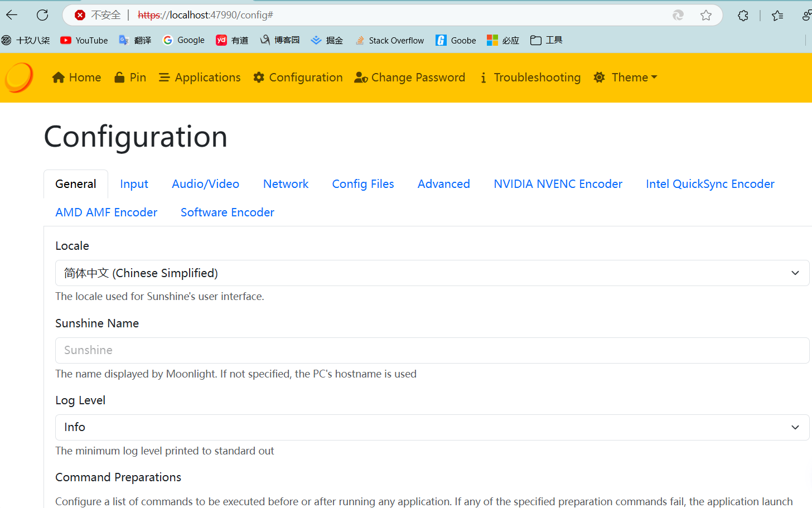The width and height of the screenshot is (812, 508).
Task: Go to Troubleshooting page
Action: pyautogui.click(x=530, y=78)
